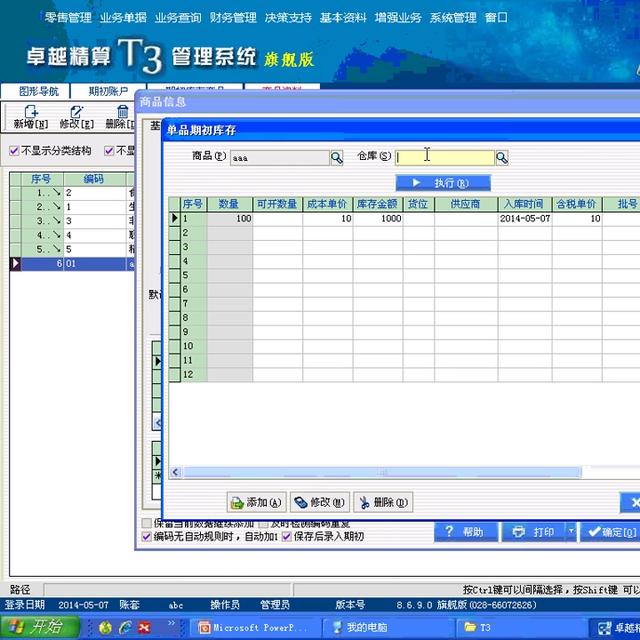Toggle 保存后录入期初 checkbox
The image size is (640, 640).
[x=287, y=537]
